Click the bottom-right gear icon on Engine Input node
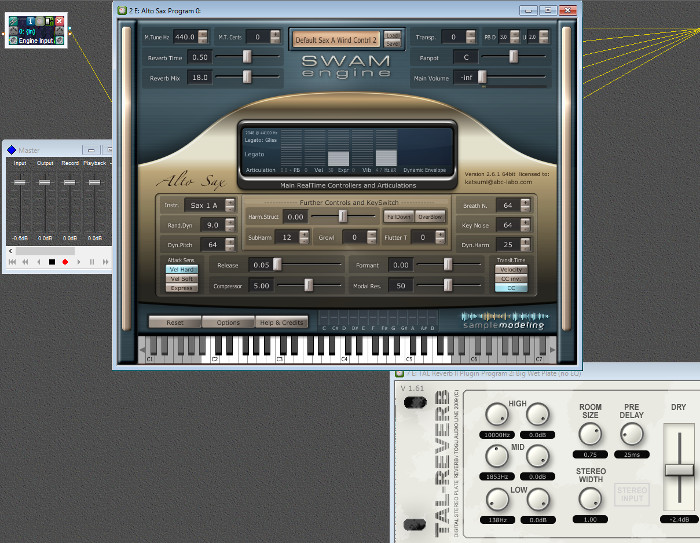 click(59, 40)
